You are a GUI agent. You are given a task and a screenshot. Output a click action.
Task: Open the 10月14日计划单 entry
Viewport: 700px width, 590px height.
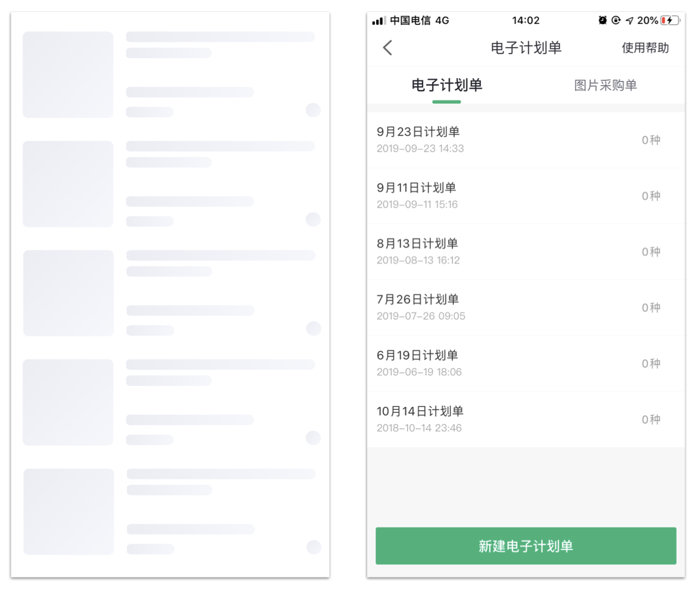[526, 420]
